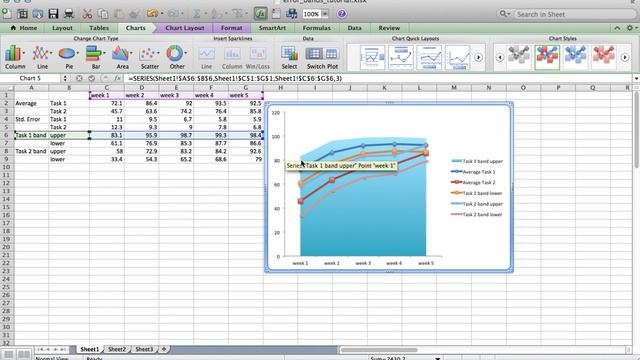Switch to the Review tab
The image size is (640, 360).
[389, 28]
